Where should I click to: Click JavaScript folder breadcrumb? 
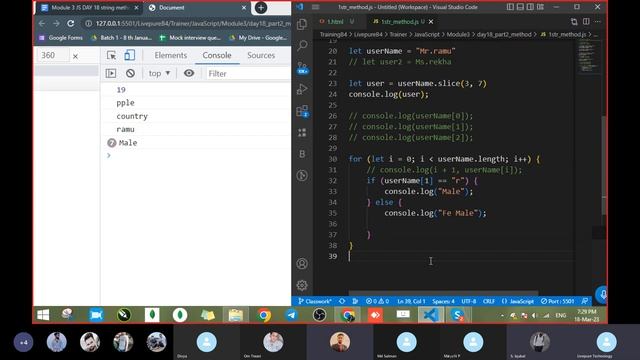427,34
